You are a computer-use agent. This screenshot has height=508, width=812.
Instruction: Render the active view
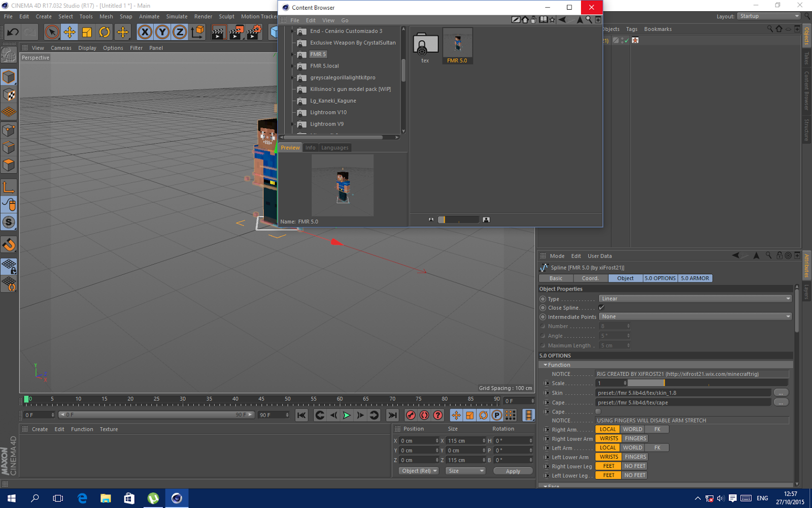pos(219,33)
